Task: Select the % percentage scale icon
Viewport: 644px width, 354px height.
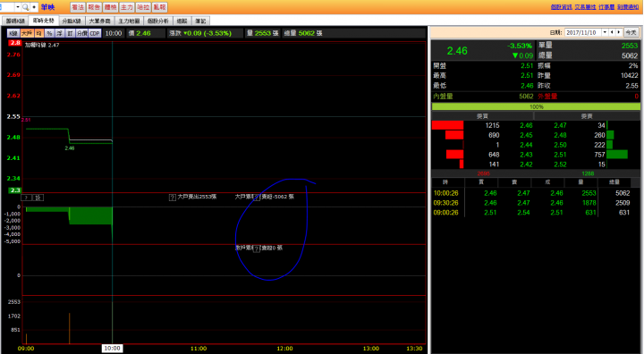Action: (x=49, y=33)
